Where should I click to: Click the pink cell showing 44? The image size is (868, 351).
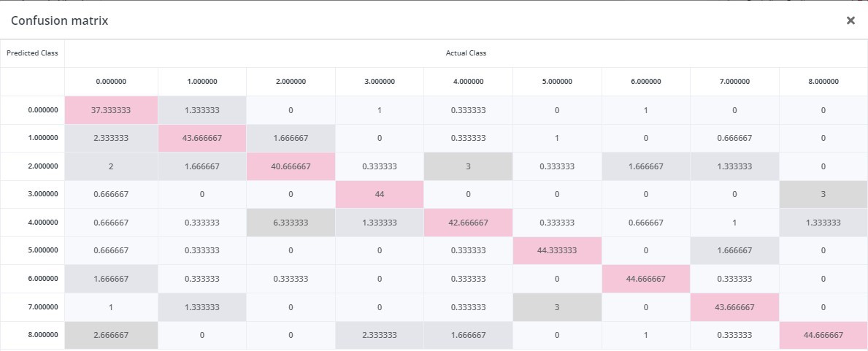(380, 194)
